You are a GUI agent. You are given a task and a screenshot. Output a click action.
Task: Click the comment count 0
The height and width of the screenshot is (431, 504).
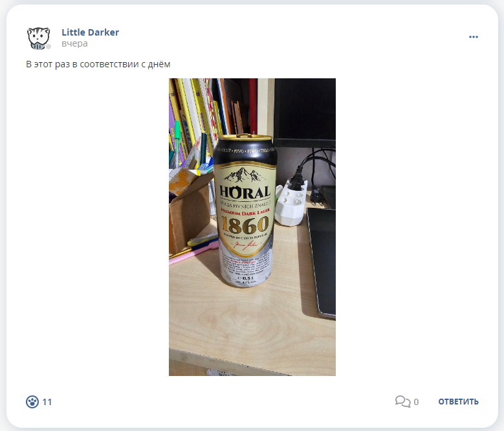click(416, 402)
